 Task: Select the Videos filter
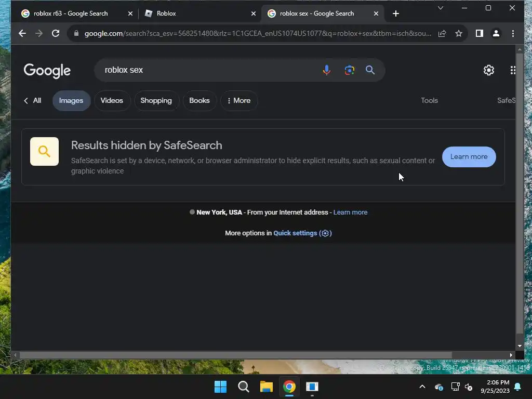[x=112, y=100]
